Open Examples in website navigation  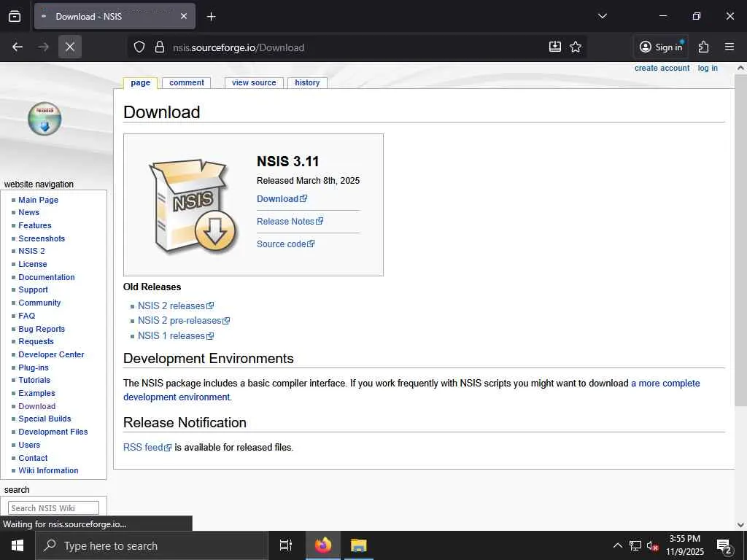coord(36,393)
